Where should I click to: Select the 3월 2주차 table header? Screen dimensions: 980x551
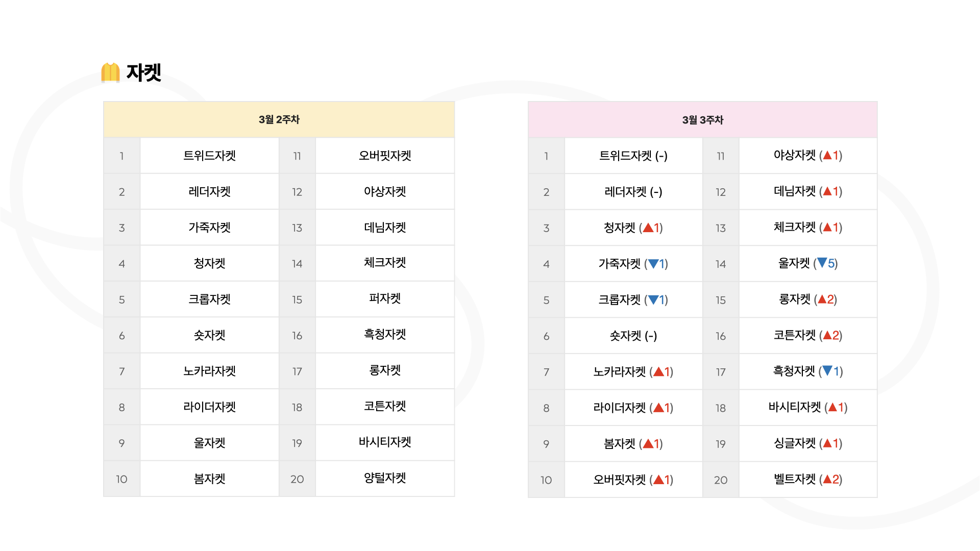click(279, 119)
